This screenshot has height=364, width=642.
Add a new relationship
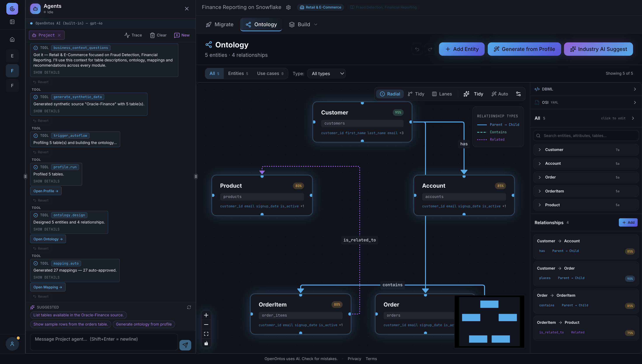click(x=628, y=222)
